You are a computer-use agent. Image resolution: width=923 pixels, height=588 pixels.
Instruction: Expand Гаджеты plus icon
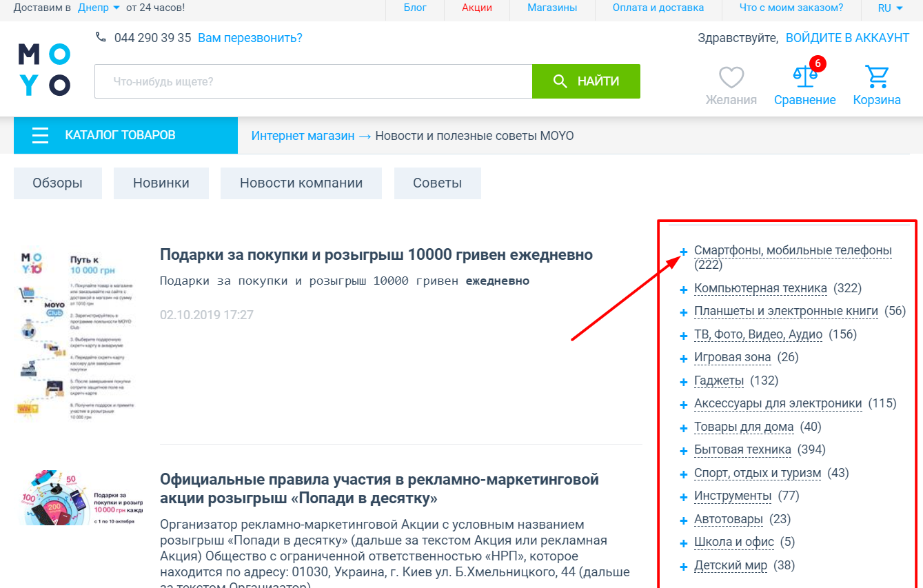[684, 382]
